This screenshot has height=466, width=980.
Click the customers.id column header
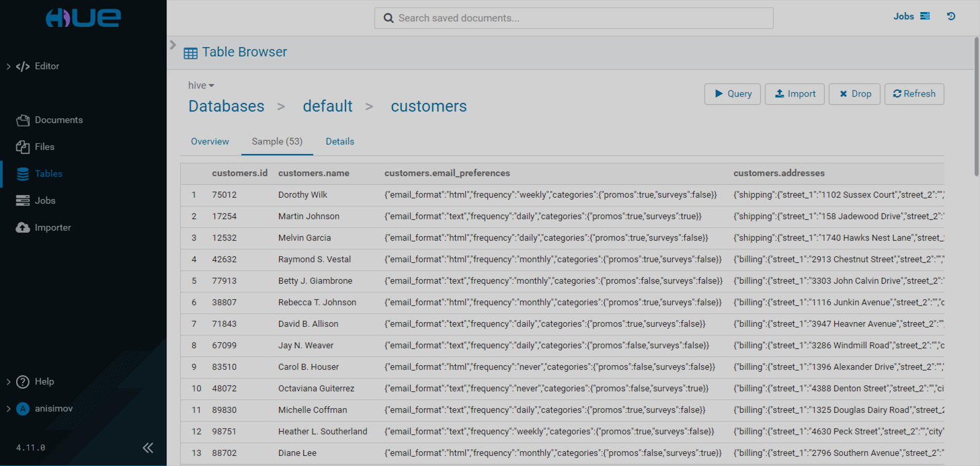click(239, 173)
